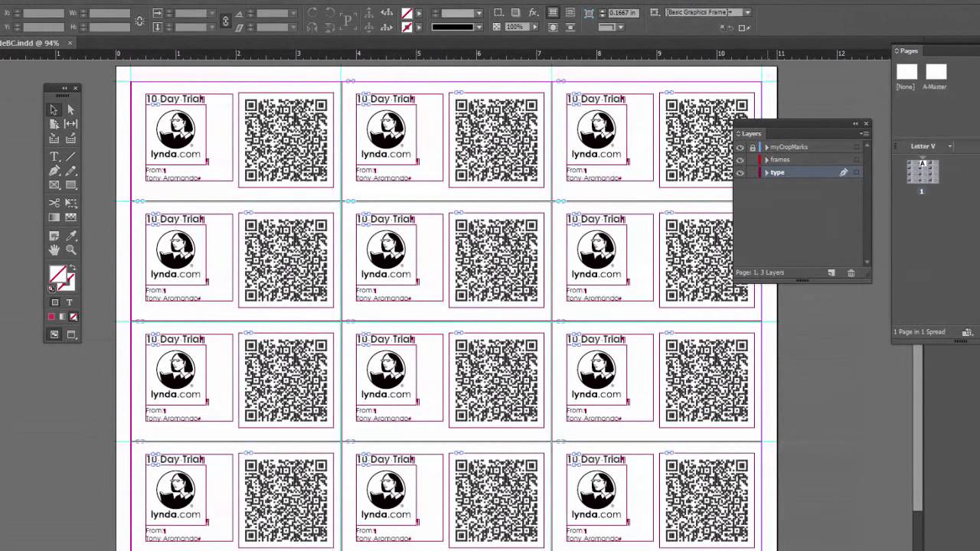Collapse the toolbox with double arrows

pyautogui.click(x=64, y=89)
